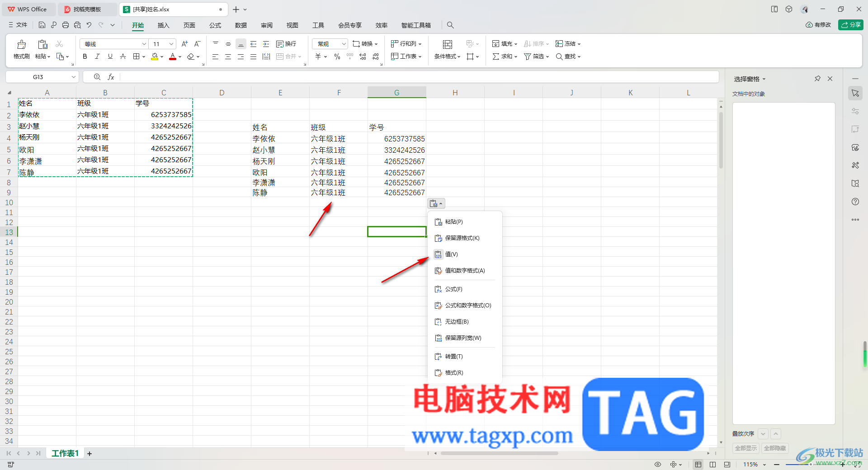
Task: Increase font size with A+ icon
Action: click(184, 44)
